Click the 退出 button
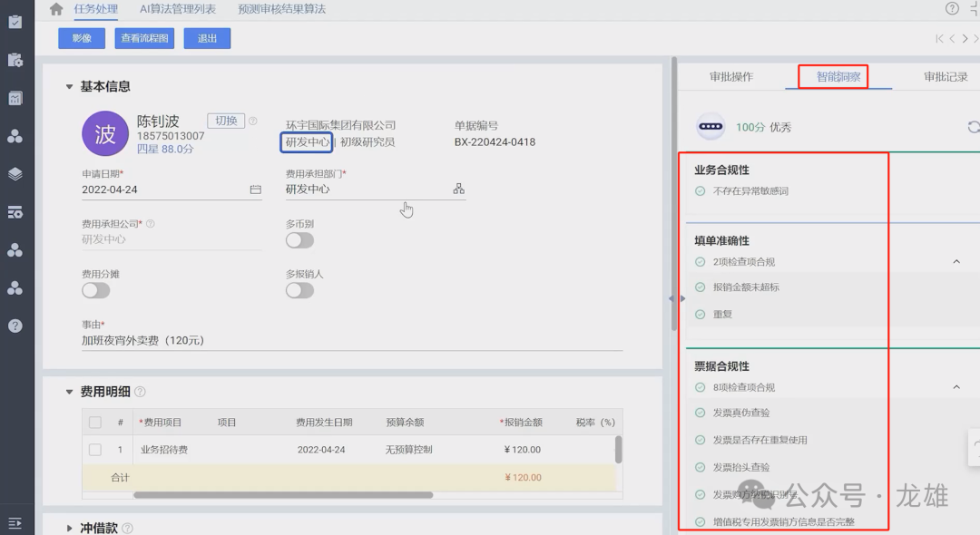 pos(207,38)
